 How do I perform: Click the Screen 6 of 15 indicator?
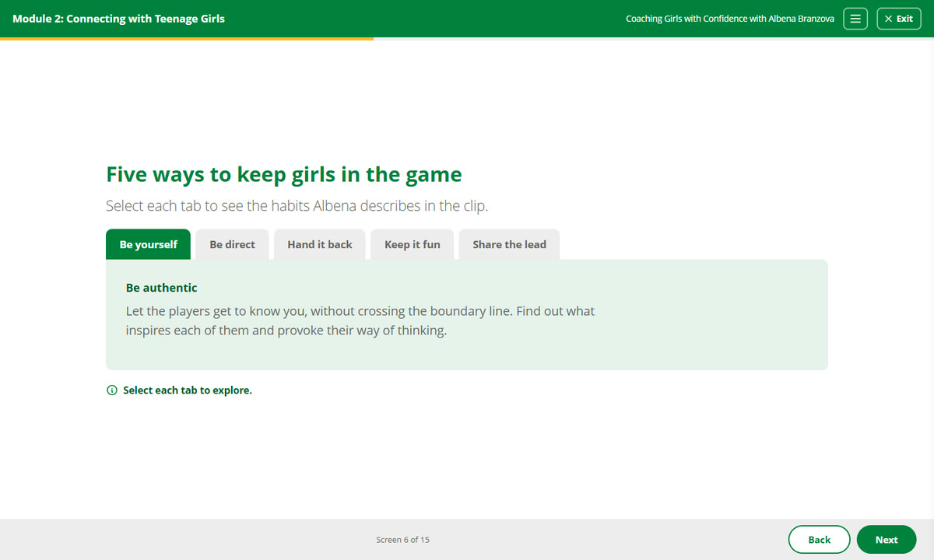coord(402,540)
